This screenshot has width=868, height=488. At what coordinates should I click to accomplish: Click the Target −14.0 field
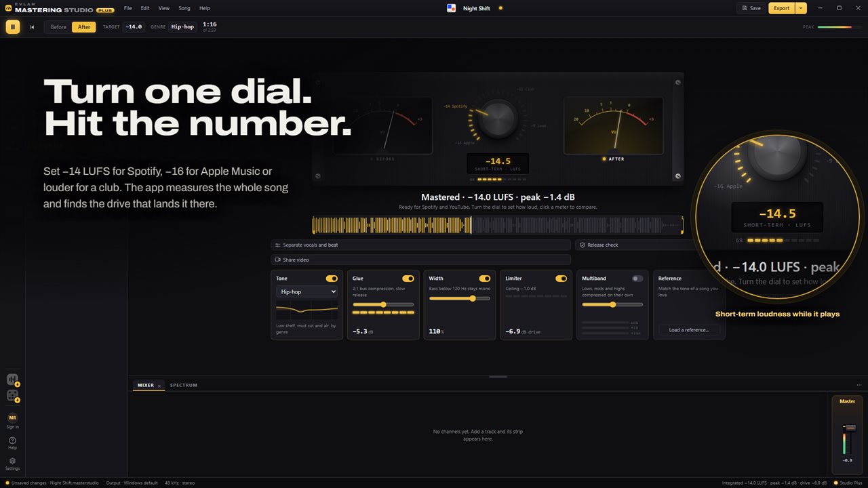134,27
